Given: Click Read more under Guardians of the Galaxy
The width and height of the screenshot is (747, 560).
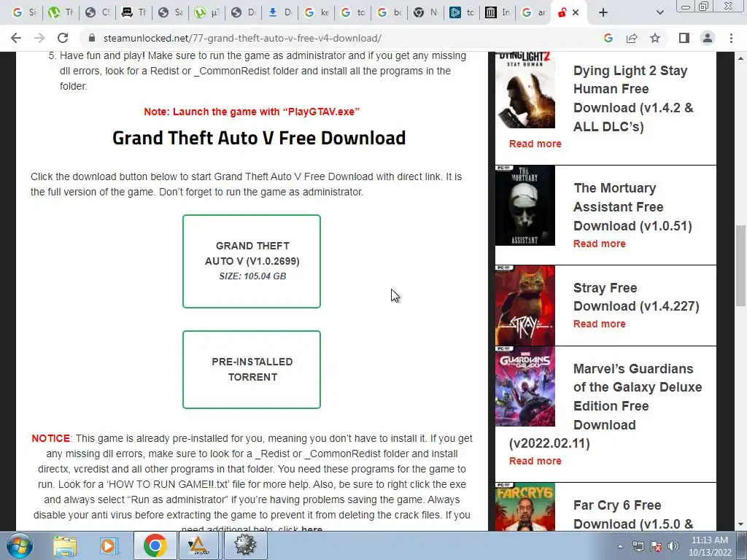Looking at the screenshot, I should 535,461.
